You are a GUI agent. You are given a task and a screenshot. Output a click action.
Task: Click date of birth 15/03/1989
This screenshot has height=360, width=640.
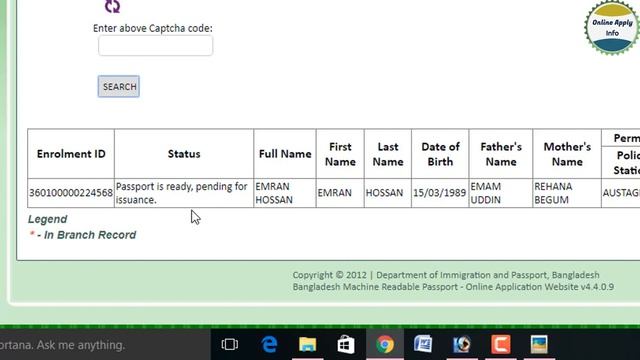[440, 193]
